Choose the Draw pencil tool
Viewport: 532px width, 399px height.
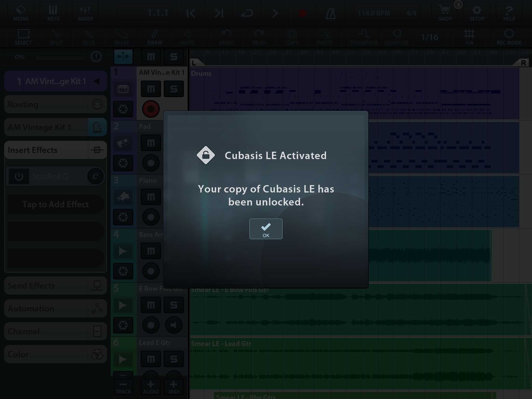155,37
